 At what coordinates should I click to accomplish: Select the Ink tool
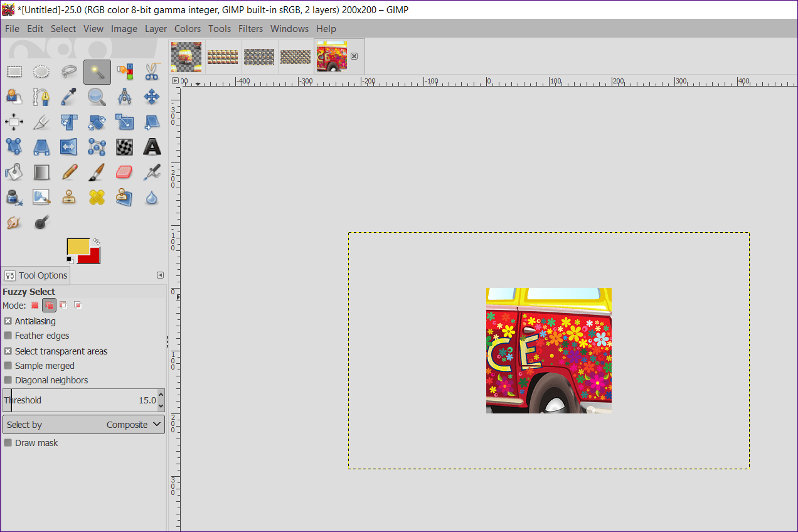(x=14, y=197)
